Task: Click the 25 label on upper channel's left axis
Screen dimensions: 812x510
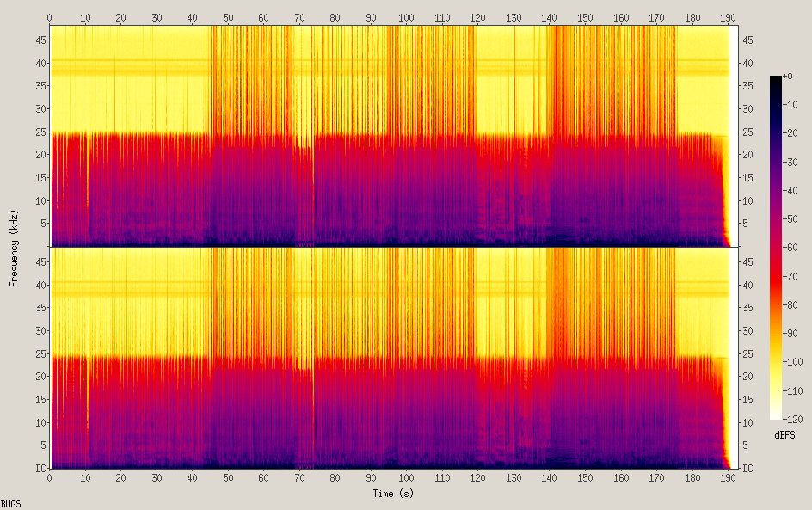Action: (39, 132)
